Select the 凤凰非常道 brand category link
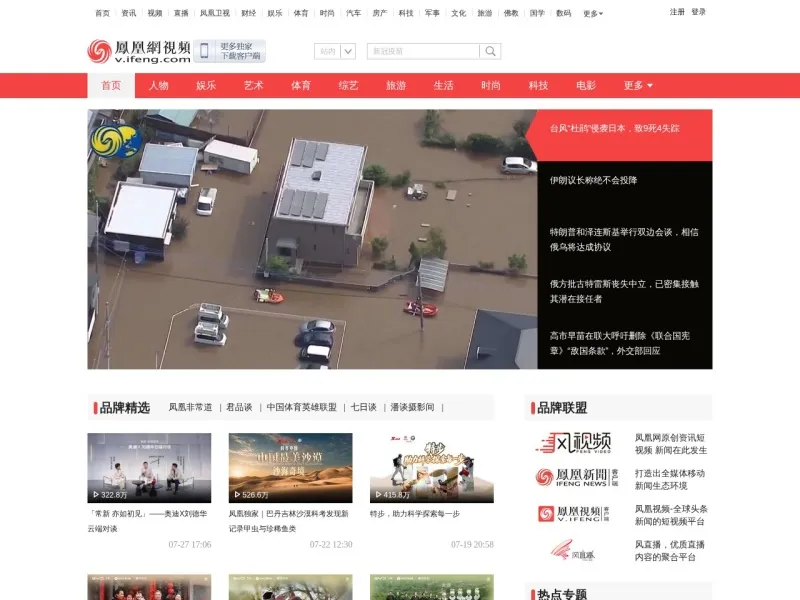 click(190, 407)
